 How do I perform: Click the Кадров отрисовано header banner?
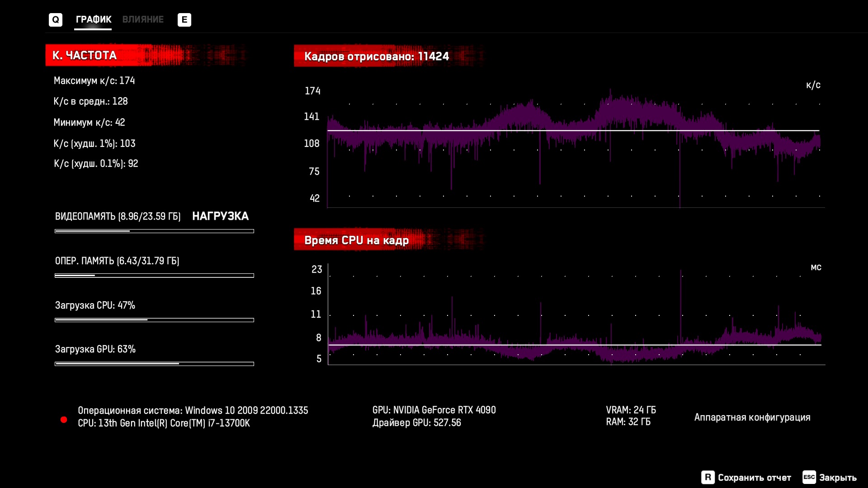376,56
